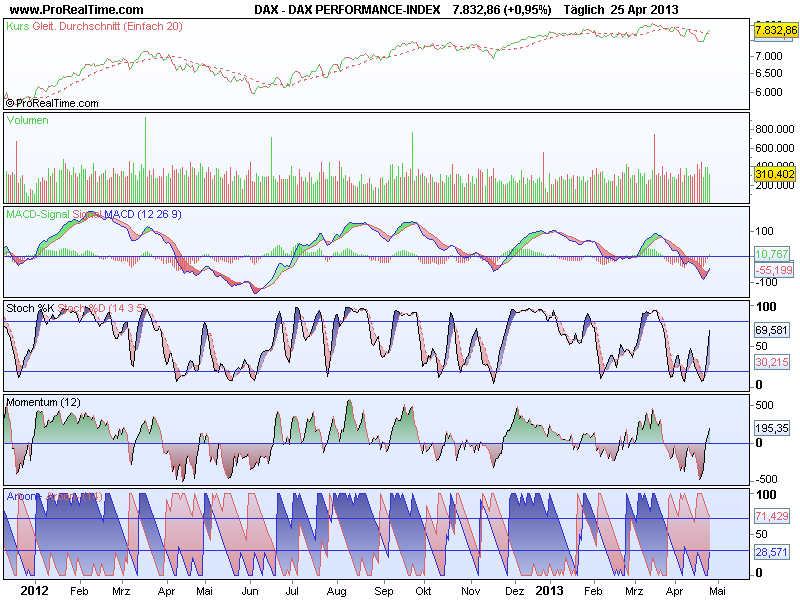The image size is (800, 600).
Task: Select the MACD (12 26 9) legend label
Action: [143, 214]
